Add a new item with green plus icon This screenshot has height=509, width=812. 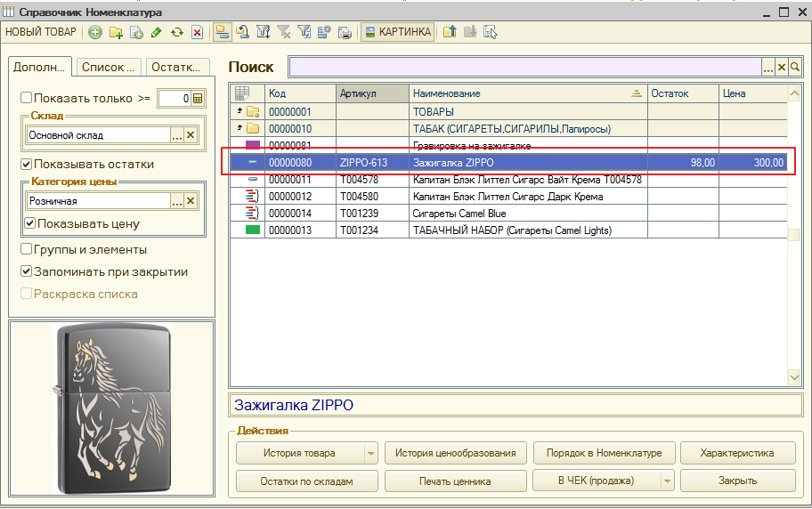click(x=95, y=33)
